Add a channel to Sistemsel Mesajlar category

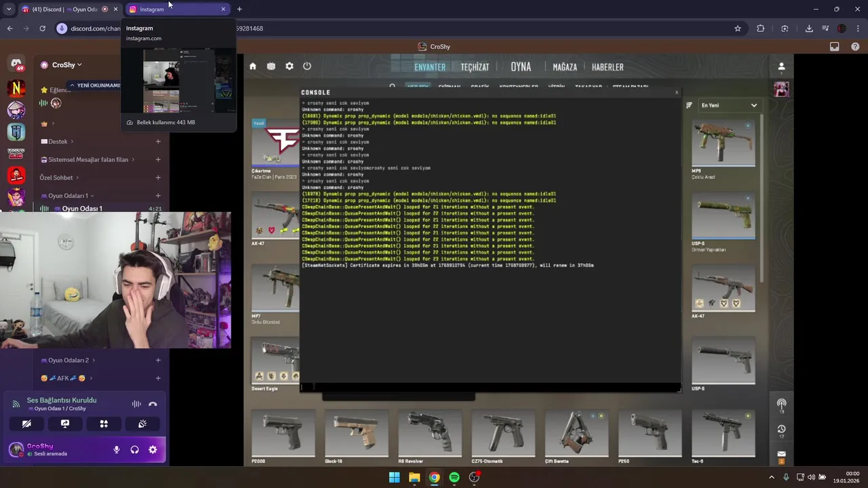pos(158,160)
